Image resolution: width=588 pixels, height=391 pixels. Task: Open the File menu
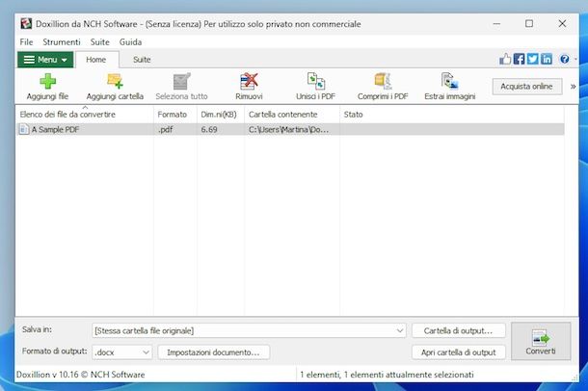point(26,42)
